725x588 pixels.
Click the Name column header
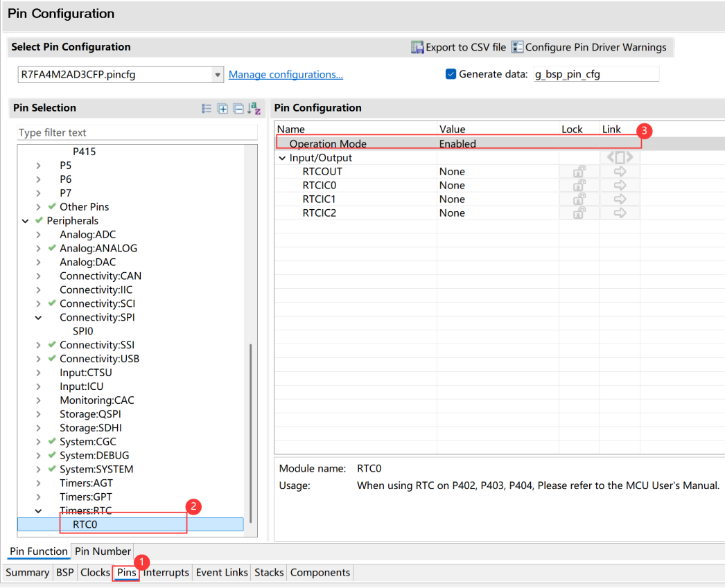tap(356, 130)
